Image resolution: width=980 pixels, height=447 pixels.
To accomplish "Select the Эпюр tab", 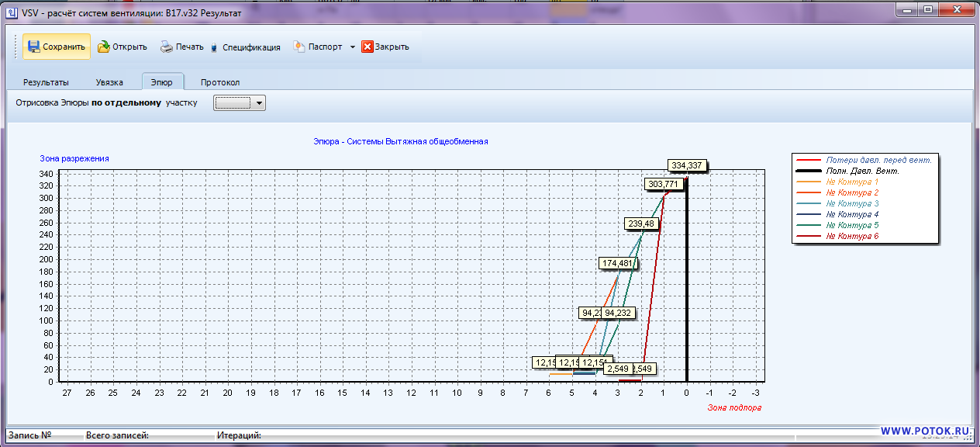I will pos(162,82).
